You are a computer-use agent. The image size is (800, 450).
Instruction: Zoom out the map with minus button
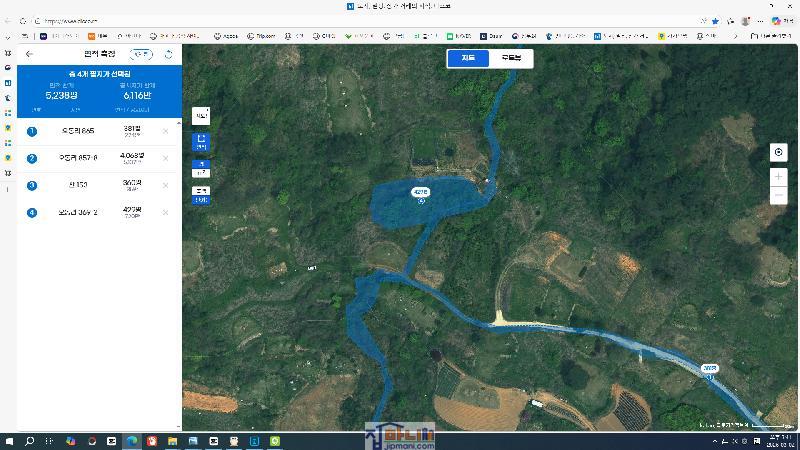[x=779, y=196]
